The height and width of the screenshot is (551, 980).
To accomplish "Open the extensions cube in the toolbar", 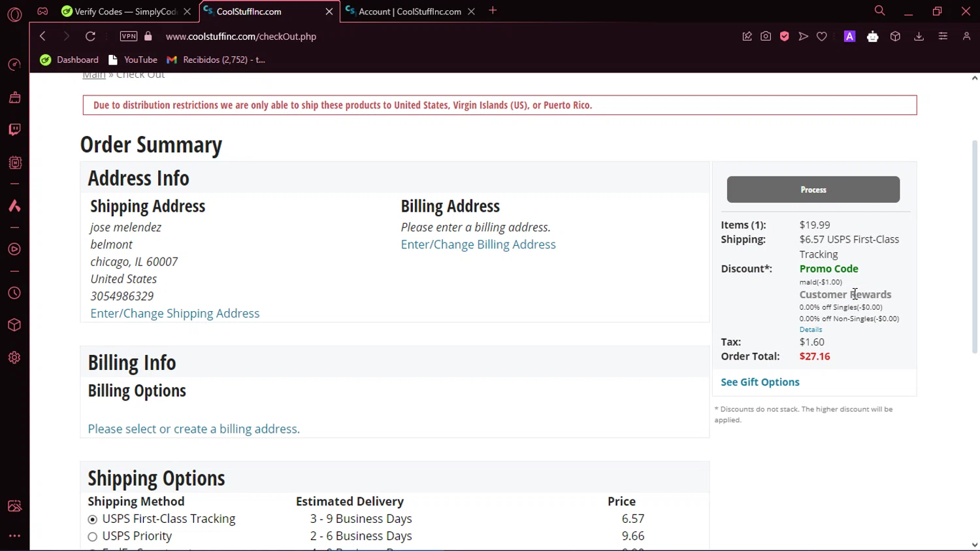I will click(896, 37).
